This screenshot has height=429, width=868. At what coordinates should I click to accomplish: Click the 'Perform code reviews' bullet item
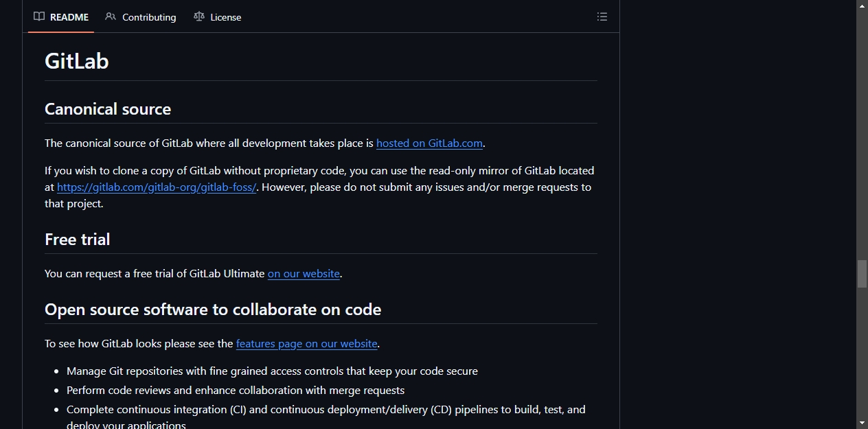tap(236, 391)
